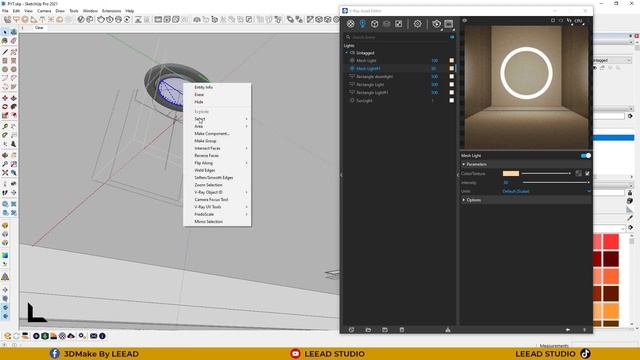
Task: Collapse the asset editor right panel arrow
Action: point(458,175)
